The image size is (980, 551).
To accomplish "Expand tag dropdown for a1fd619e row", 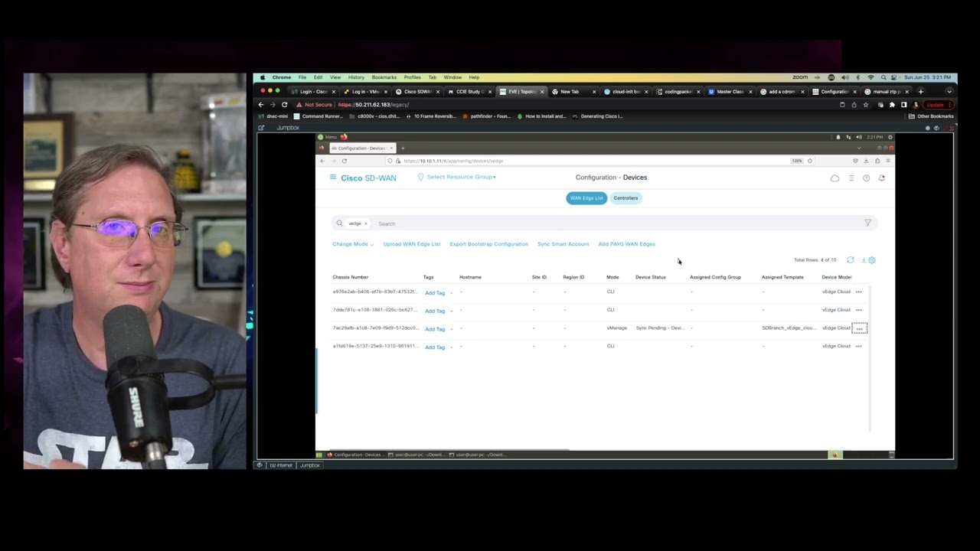I will point(451,347).
